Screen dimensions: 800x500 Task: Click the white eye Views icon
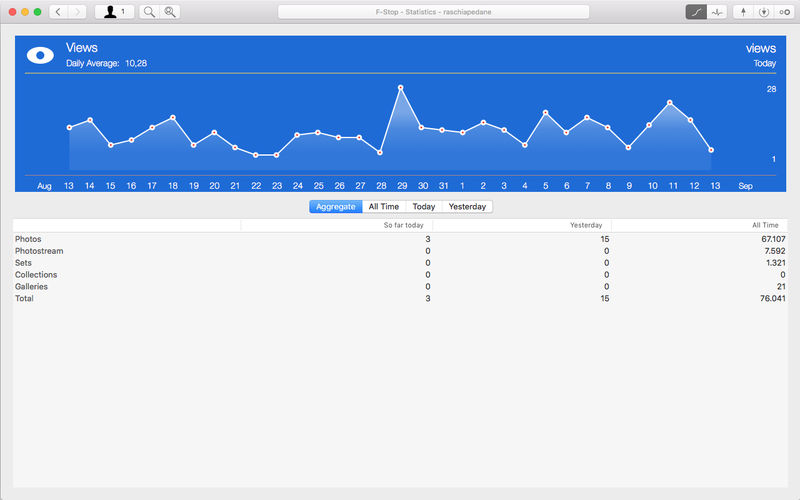(40, 55)
